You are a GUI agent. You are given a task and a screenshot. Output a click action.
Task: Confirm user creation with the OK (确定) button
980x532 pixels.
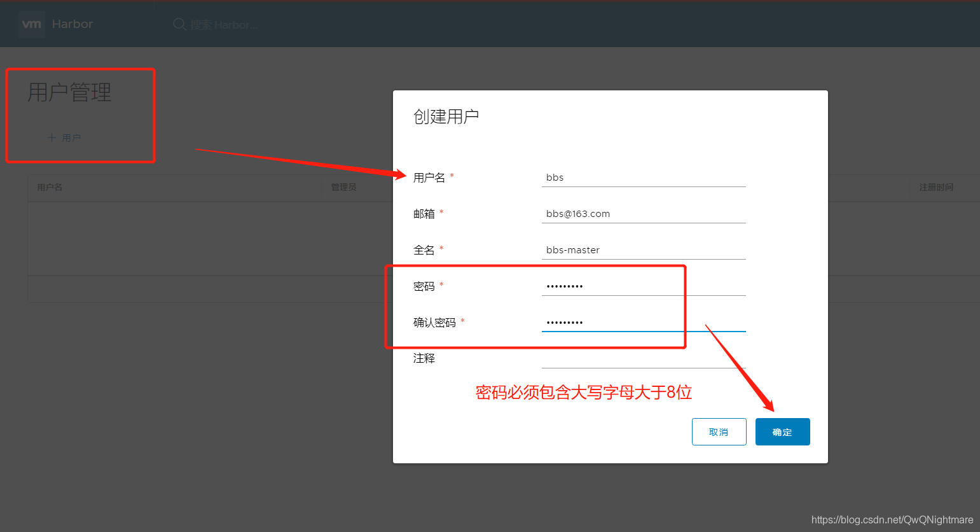[783, 432]
